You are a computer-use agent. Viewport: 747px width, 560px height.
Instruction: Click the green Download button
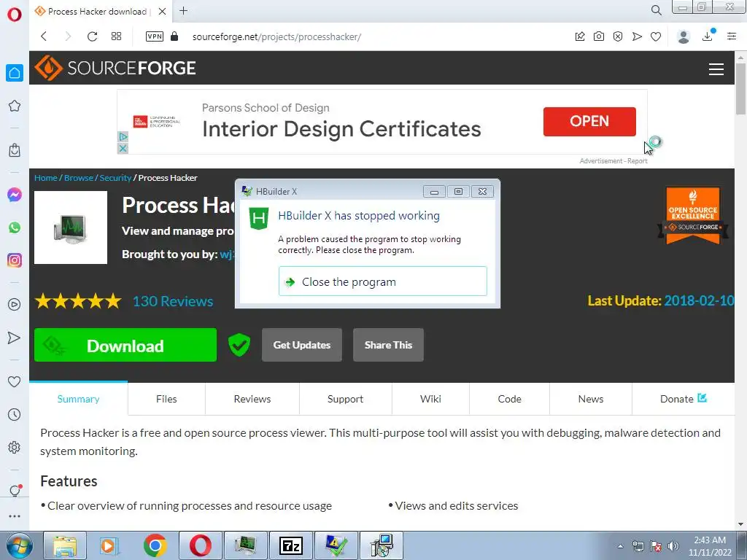[125, 345]
